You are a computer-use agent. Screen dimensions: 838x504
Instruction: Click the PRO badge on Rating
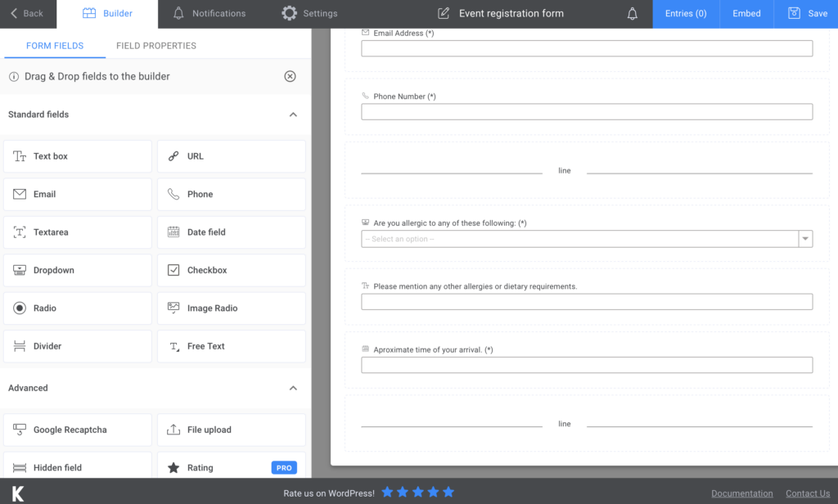click(x=284, y=468)
